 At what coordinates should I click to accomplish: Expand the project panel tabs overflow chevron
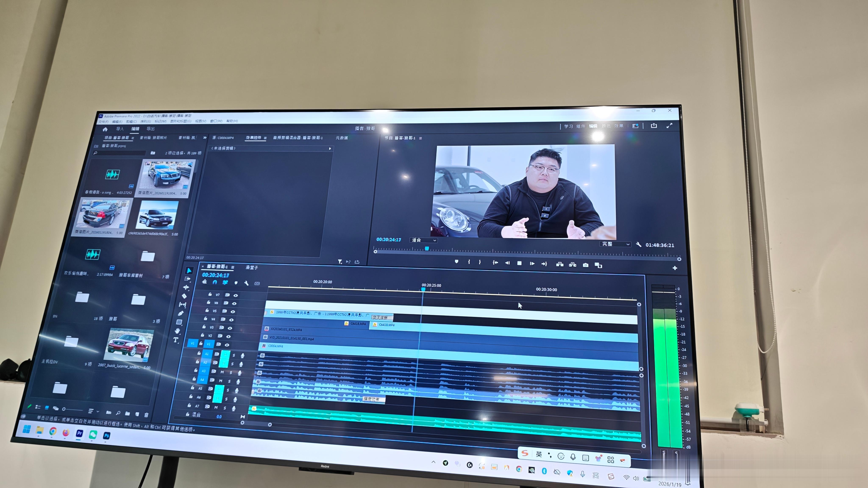coord(205,138)
